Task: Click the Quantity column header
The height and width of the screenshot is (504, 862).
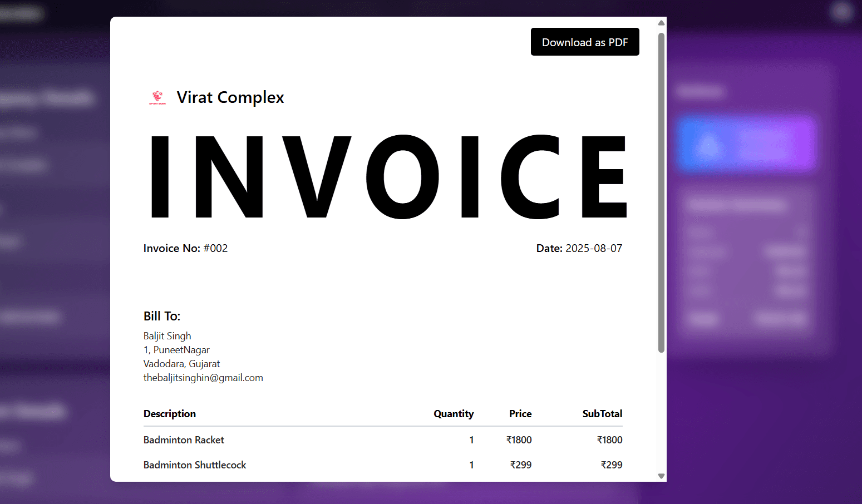Action: pos(454,414)
